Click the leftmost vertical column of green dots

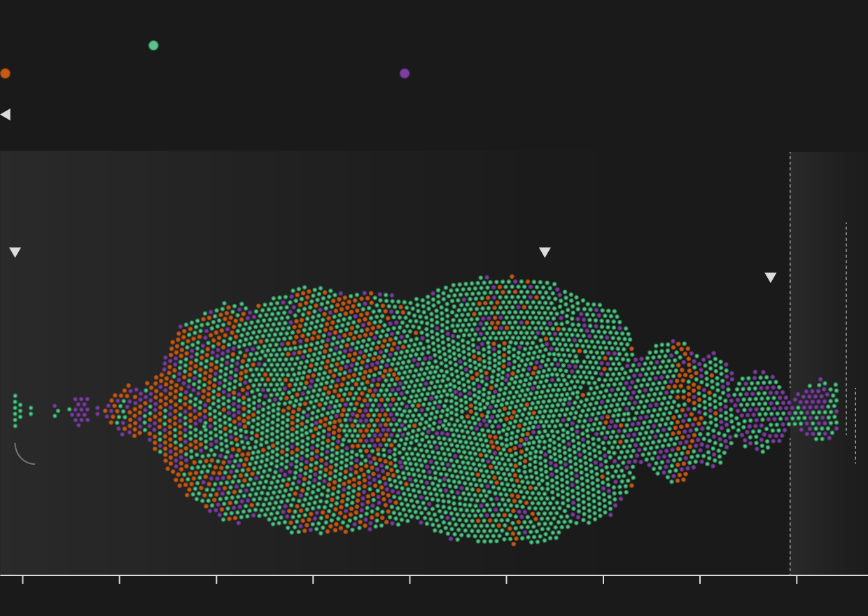(x=15, y=410)
